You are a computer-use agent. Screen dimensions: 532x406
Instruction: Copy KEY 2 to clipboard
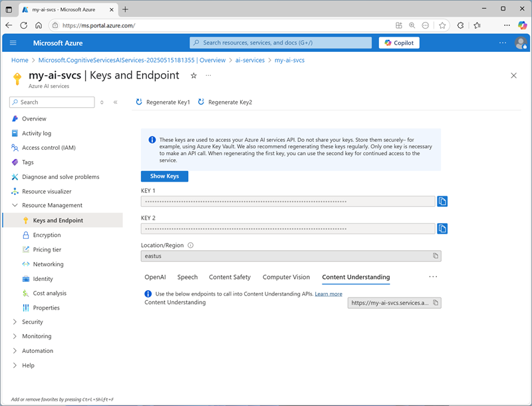[442, 228]
